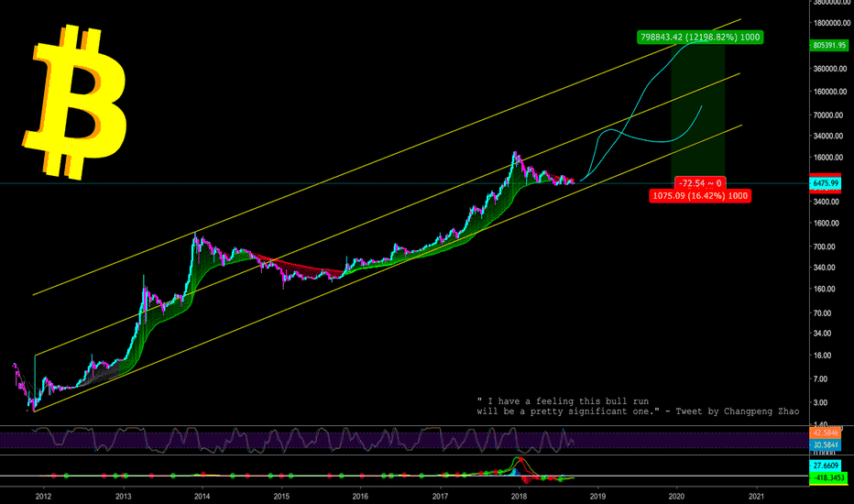Click the 2015 year label on time axis

tap(281, 497)
